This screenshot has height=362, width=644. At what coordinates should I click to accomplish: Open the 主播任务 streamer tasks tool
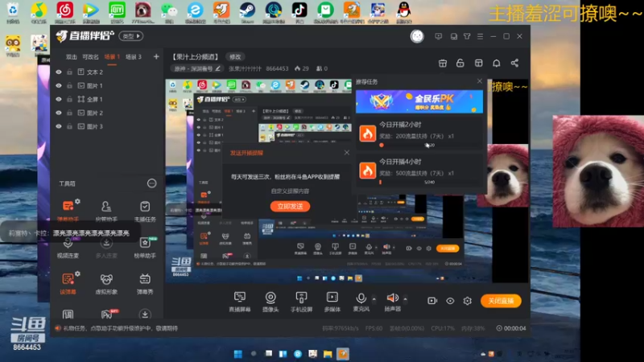pos(145,210)
